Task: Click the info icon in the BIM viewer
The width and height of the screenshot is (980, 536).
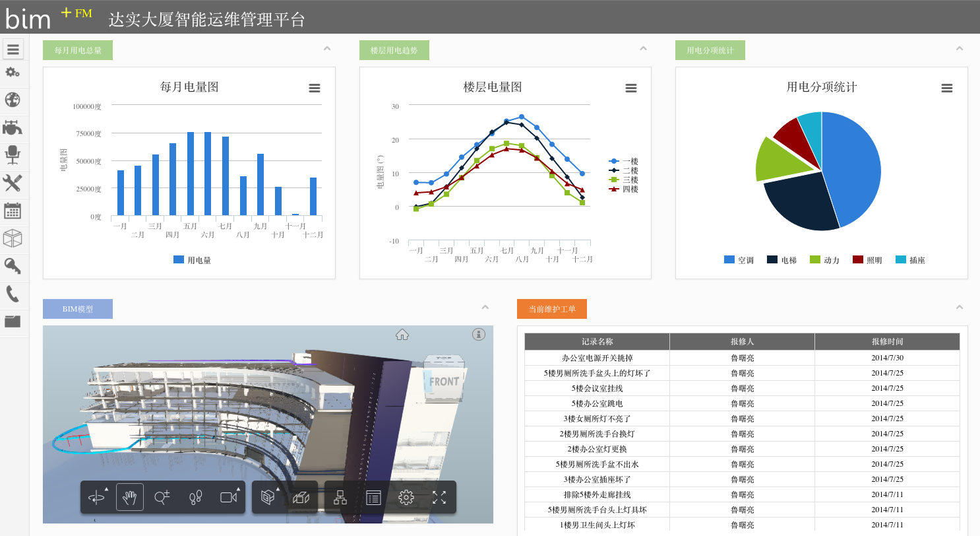Action: coord(479,335)
